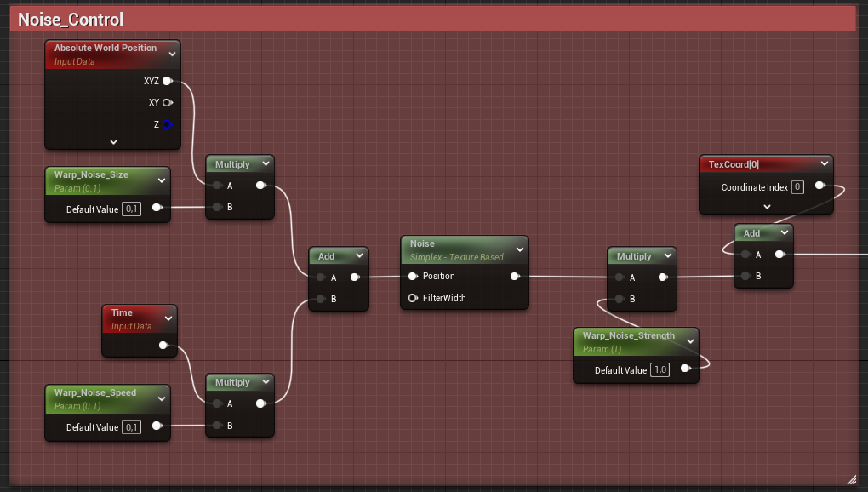
Task: Edit Warp_Noise_Size default value field
Action: click(x=131, y=209)
